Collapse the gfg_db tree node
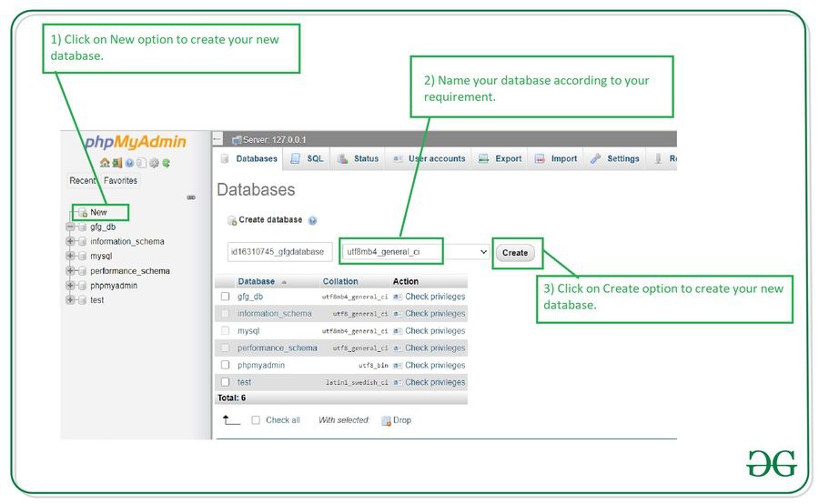This screenshot has width=819, height=504. pyautogui.click(x=70, y=227)
